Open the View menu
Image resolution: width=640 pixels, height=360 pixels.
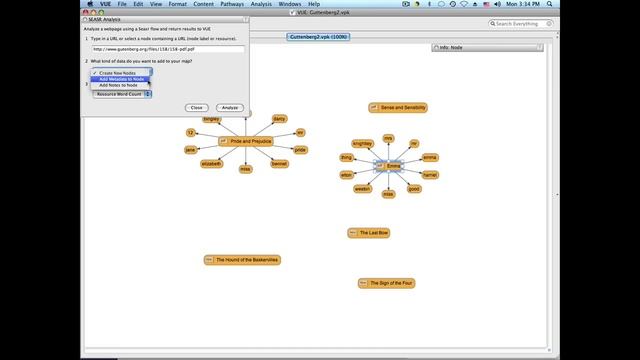pos(156,4)
